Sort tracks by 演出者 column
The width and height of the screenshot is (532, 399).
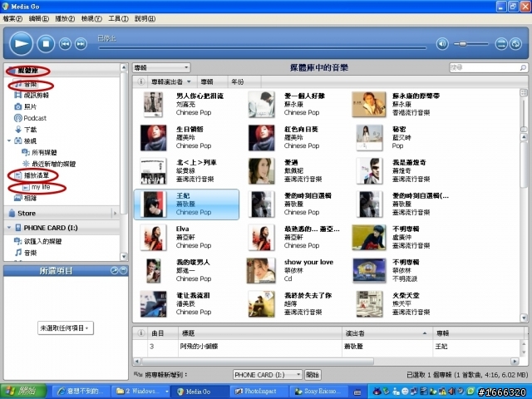point(387,333)
